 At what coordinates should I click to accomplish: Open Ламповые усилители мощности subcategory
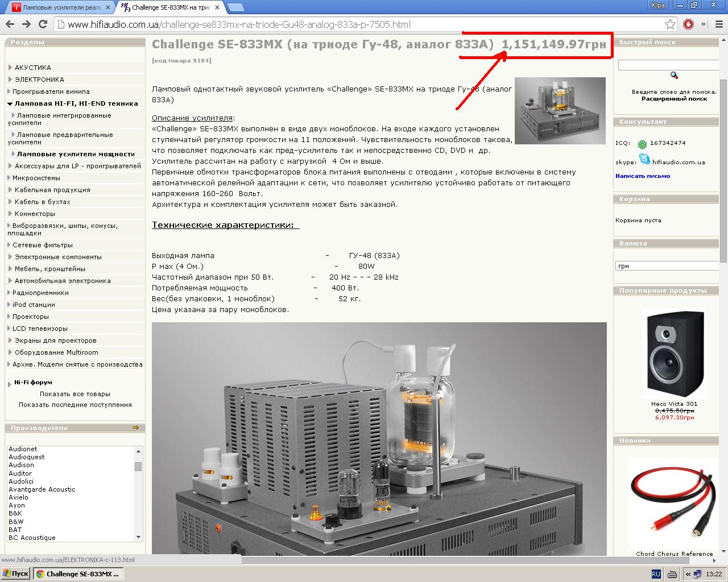(76, 154)
